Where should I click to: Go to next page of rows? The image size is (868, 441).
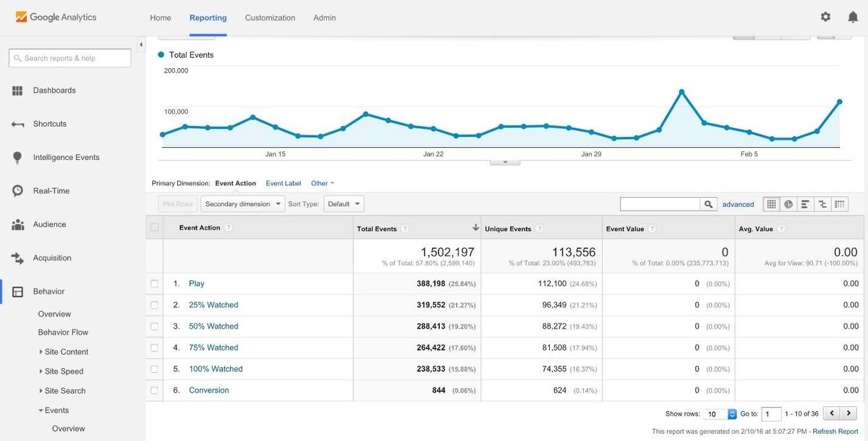848,413
